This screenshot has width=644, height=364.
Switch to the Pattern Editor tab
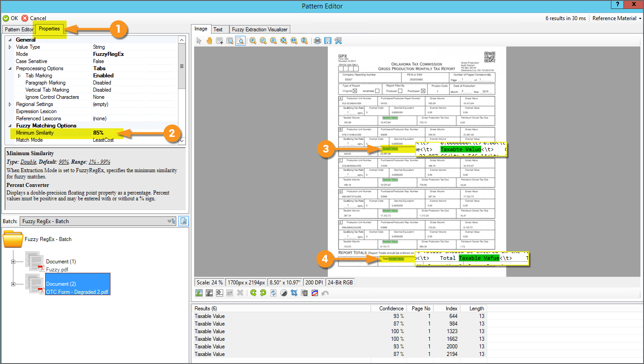point(19,30)
